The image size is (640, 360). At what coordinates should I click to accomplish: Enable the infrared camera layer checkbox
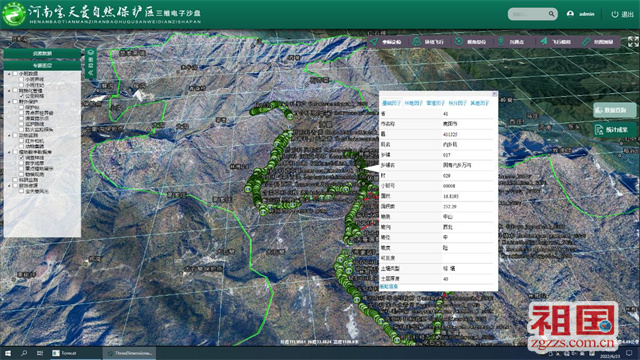point(21,141)
